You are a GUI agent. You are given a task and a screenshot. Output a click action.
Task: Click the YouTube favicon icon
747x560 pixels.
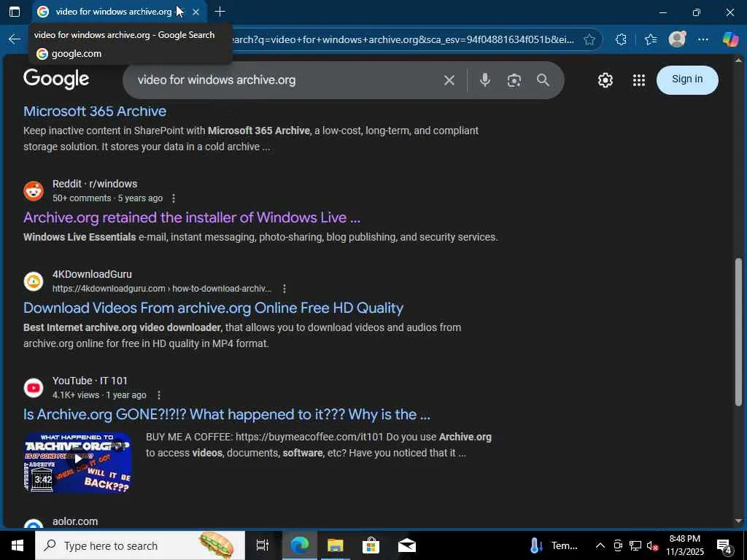click(34, 388)
